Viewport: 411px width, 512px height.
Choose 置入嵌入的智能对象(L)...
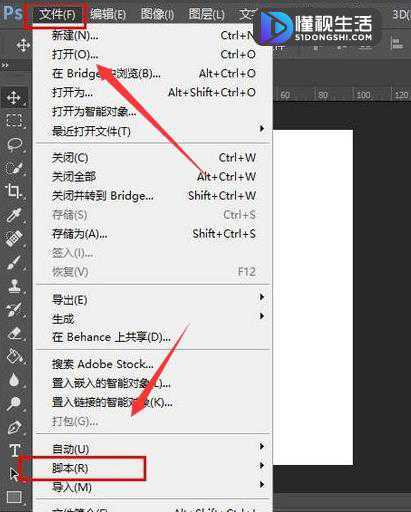(153, 383)
